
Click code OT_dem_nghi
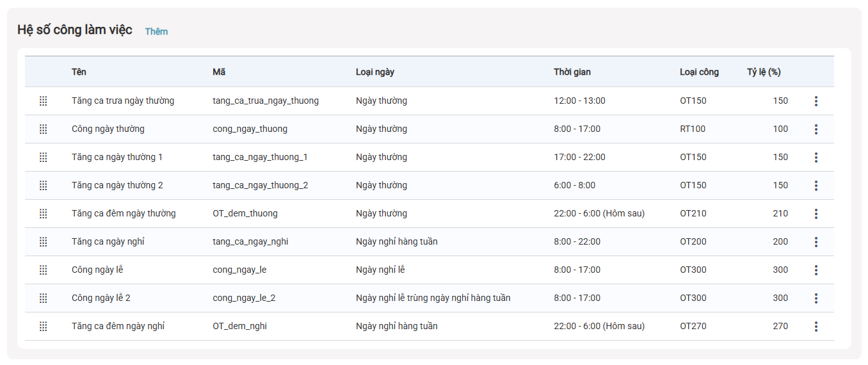pyautogui.click(x=240, y=326)
